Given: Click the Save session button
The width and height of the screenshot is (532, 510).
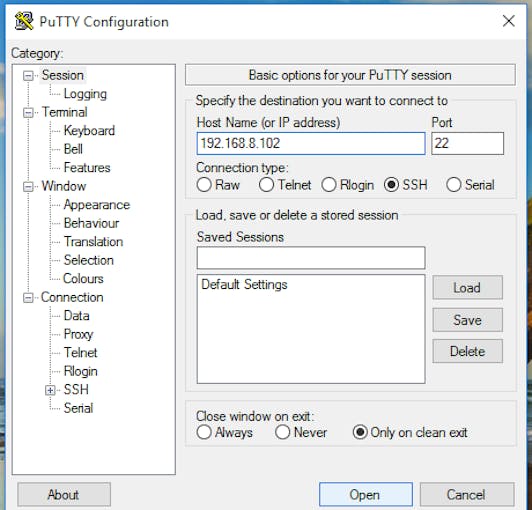Looking at the screenshot, I should point(468,320).
